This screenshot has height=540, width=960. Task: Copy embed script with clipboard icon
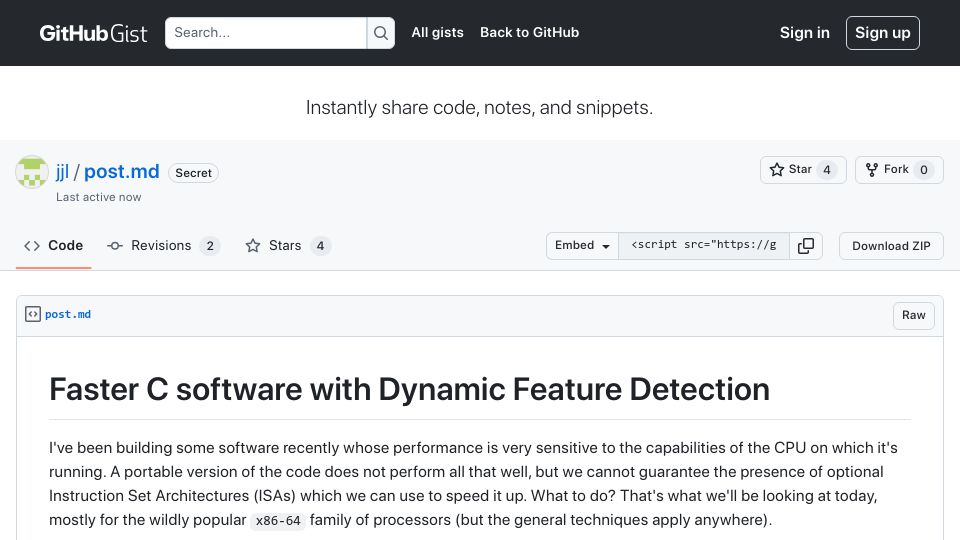coord(806,246)
